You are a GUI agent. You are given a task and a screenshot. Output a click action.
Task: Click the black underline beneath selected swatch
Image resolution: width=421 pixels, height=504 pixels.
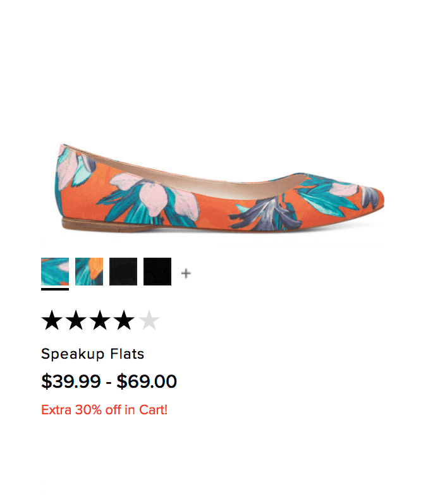[55, 289]
